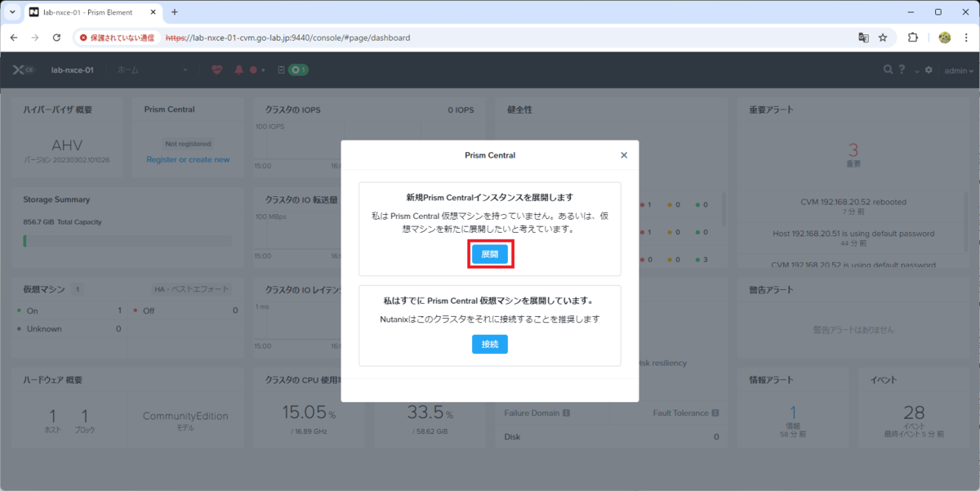Click the 856.7 GiB Total Capacity text
The height and width of the screenshot is (491, 980).
(62, 221)
